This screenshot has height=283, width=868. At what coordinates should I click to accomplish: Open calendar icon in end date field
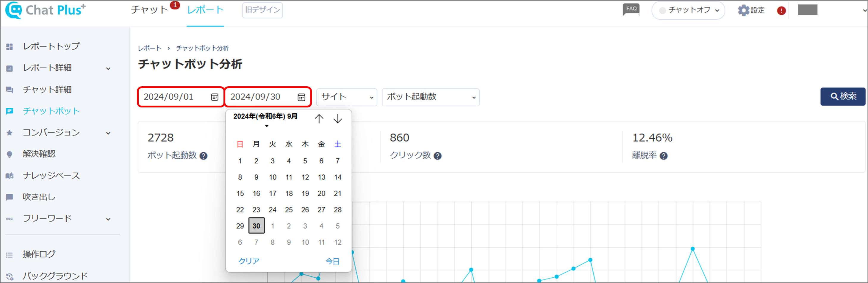coord(301,97)
